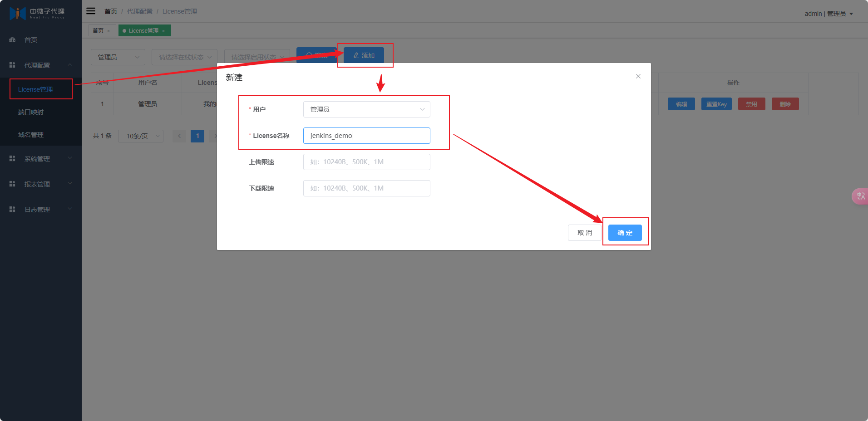The width and height of the screenshot is (868, 421).
Task: Open the 请选择在线状态 dropdown
Action: [x=184, y=57]
